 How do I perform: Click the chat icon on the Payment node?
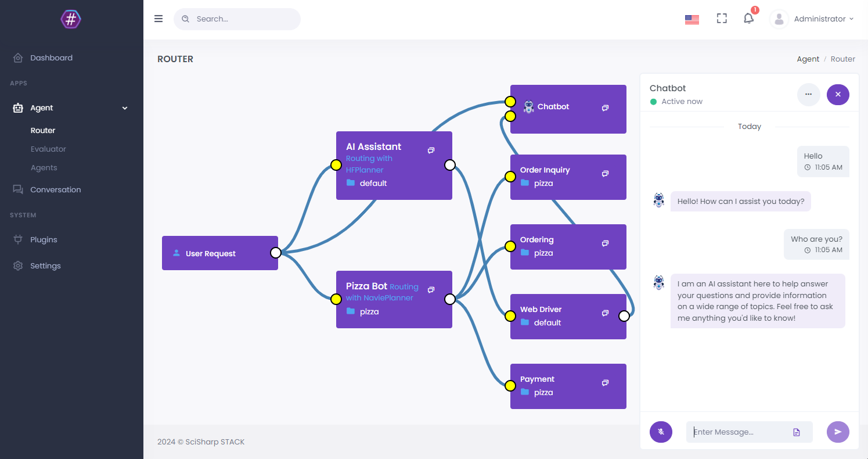click(x=605, y=383)
